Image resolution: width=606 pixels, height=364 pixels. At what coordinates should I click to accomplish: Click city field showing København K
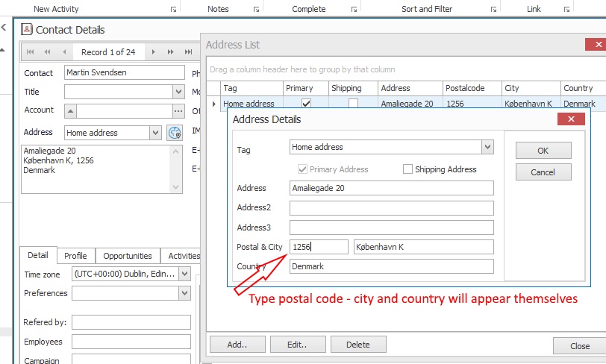(x=424, y=247)
